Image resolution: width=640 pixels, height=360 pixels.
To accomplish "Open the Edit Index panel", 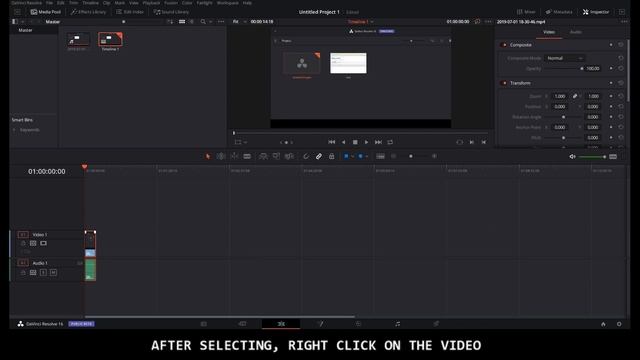I will pos(130,12).
